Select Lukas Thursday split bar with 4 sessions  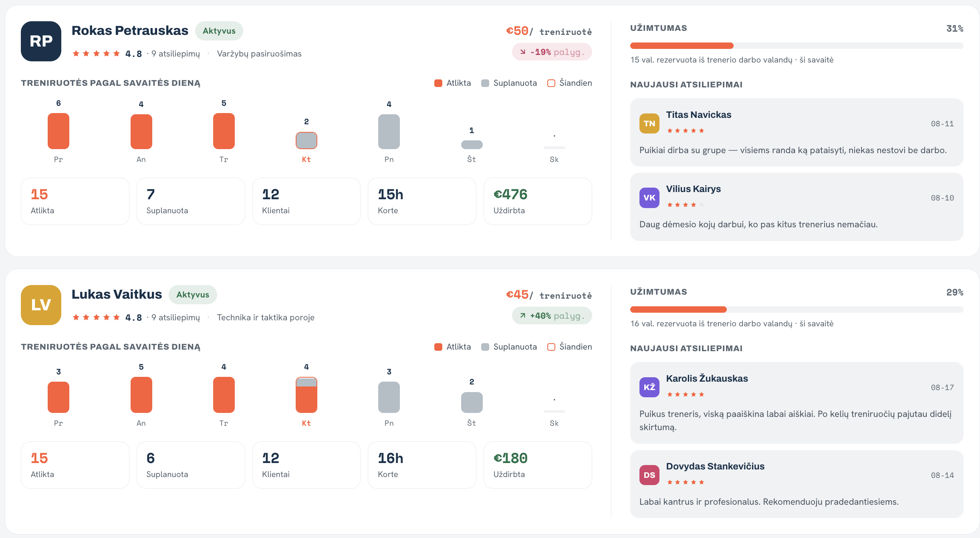tap(307, 395)
